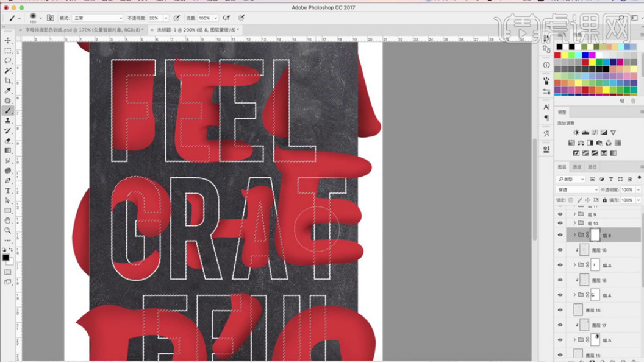Select the Horizontal Type tool
The height and width of the screenshot is (363, 644).
pyautogui.click(x=8, y=191)
